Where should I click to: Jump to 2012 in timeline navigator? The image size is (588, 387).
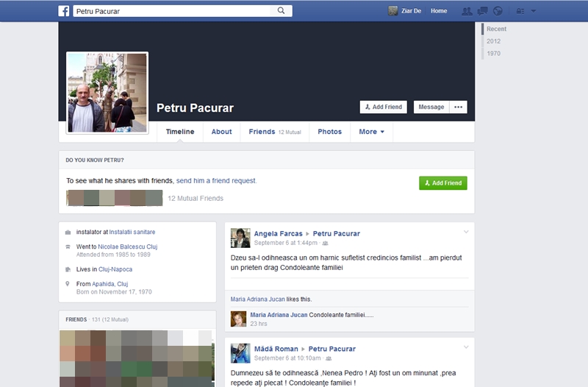(x=493, y=41)
